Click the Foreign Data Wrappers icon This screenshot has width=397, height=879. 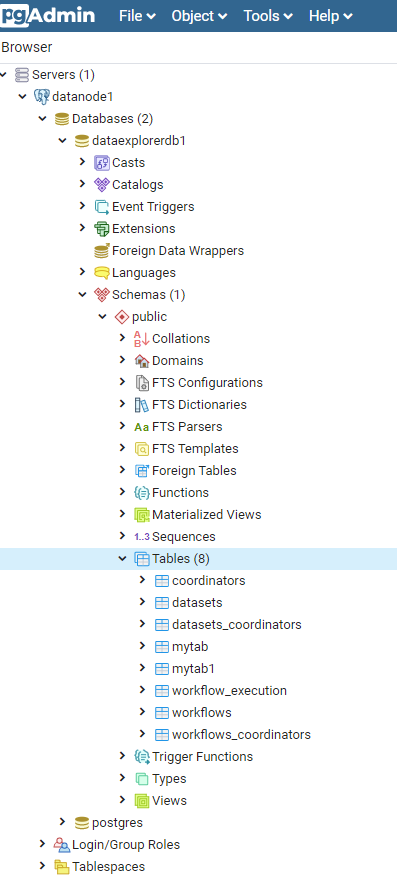[x=101, y=251]
